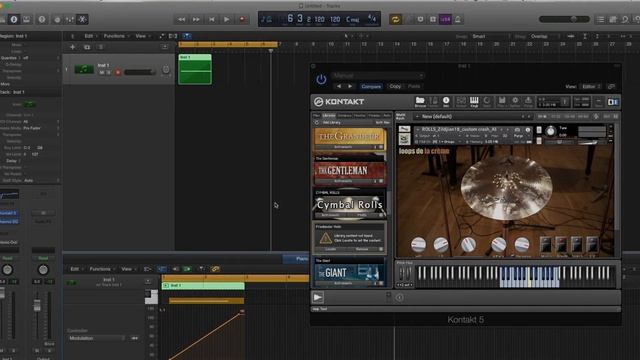Open the View Editor dropdown in plugin window
640x360 pixels.
(591, 87)
